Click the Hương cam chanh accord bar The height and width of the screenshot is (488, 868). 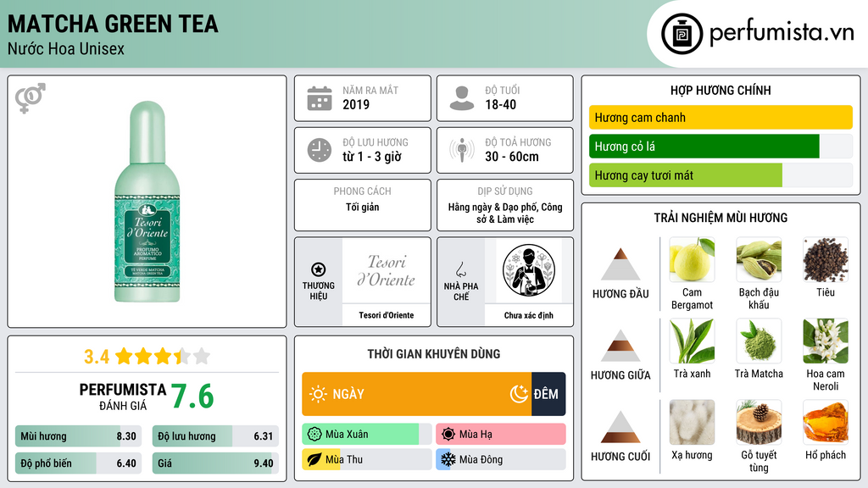tap(721, 117)
